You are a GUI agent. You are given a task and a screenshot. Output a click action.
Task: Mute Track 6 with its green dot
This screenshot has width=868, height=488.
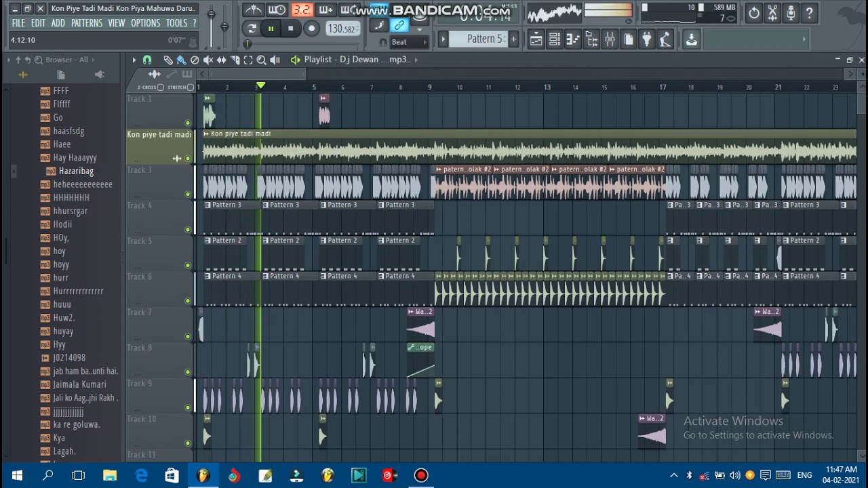click(188, 300)
